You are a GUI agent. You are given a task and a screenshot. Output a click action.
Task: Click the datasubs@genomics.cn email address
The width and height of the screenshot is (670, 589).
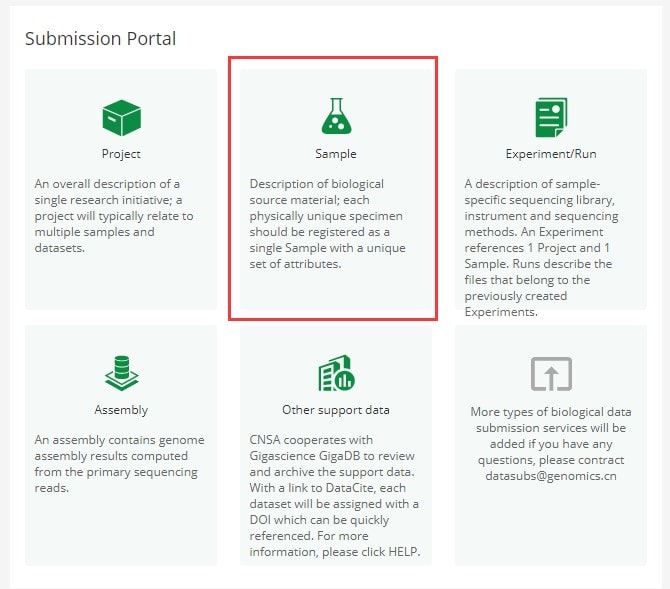[x=551, y=476]
